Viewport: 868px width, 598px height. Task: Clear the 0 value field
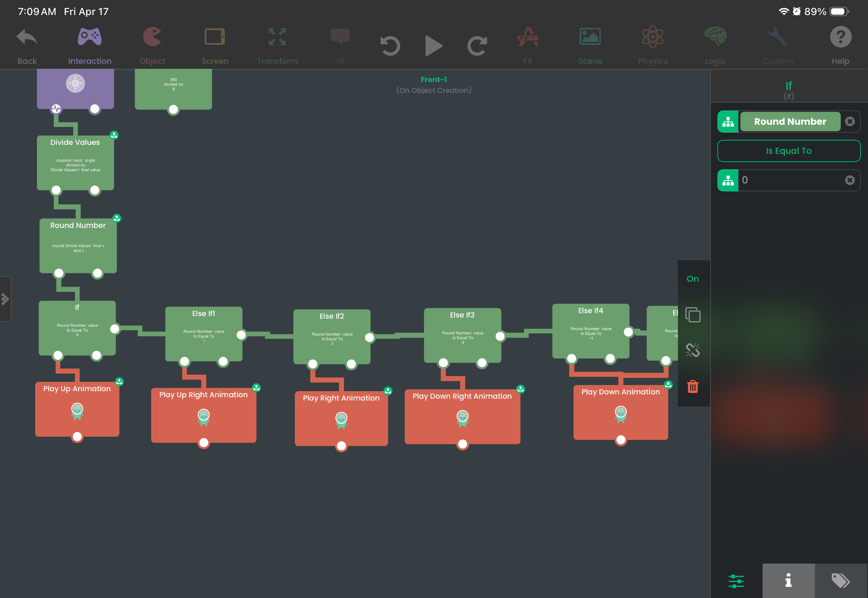click(x=850, y=180)
